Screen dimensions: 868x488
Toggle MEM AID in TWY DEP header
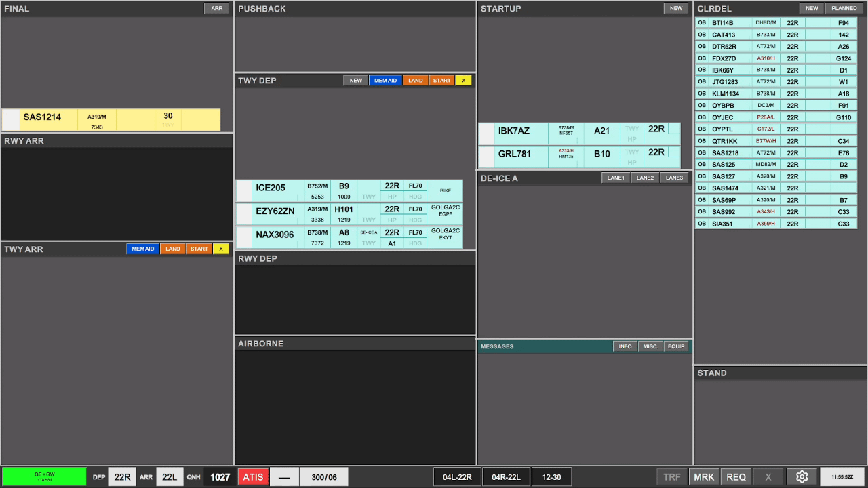click(x=385, y=81)
